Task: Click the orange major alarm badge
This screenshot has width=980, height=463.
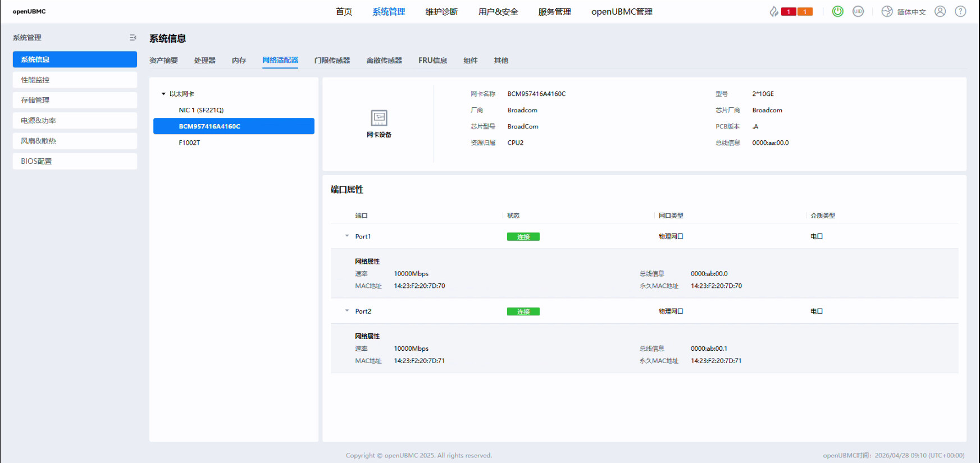Action: pos(805,12)
